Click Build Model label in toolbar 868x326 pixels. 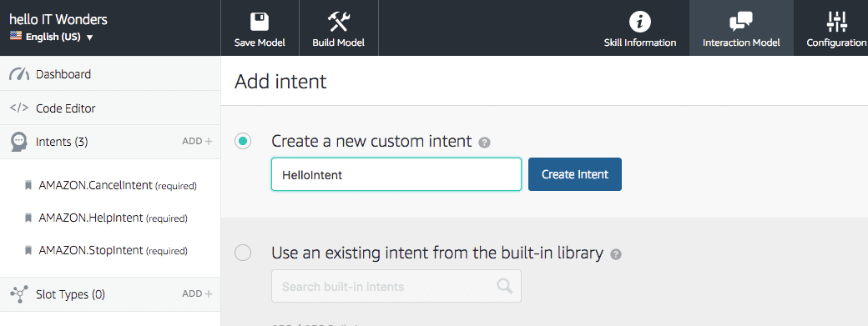point(338,43)
